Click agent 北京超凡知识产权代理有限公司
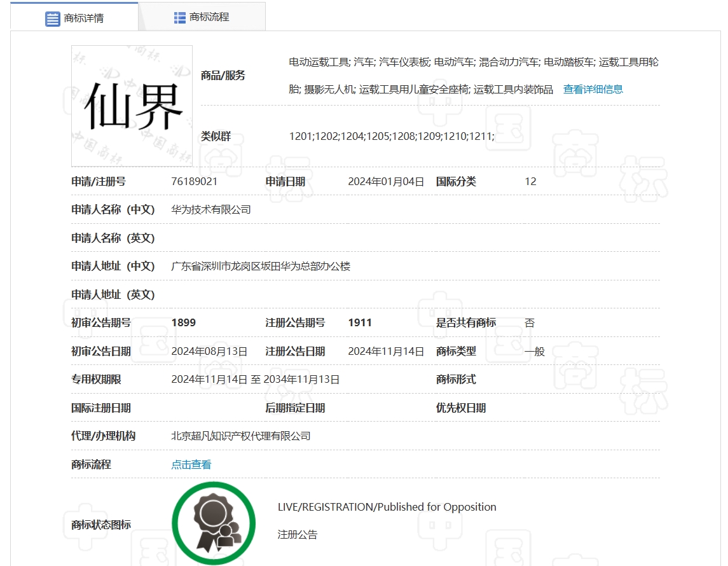 (238, 436)
